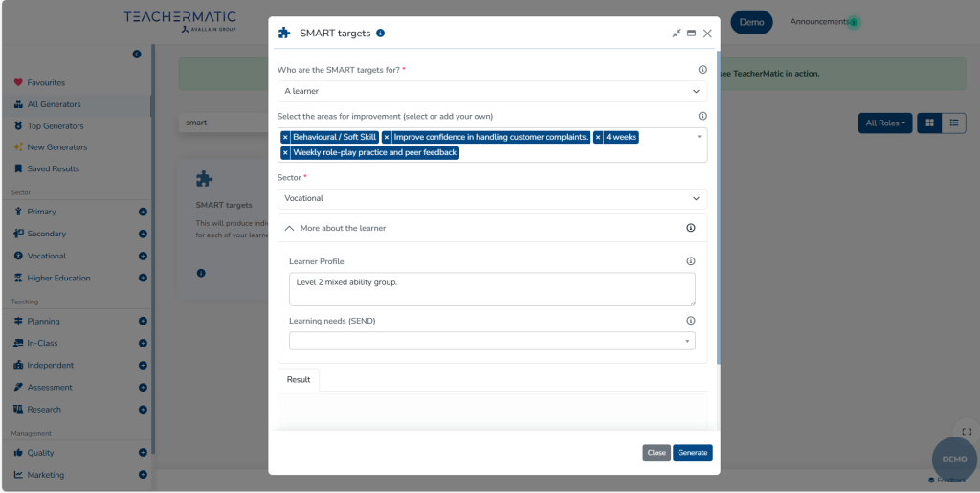Image resolution: width=980 pixels, height=493 pixels.
Task: Click the compress dialog arrows icon
Action: pyautogui.click(x=677, y=34)
